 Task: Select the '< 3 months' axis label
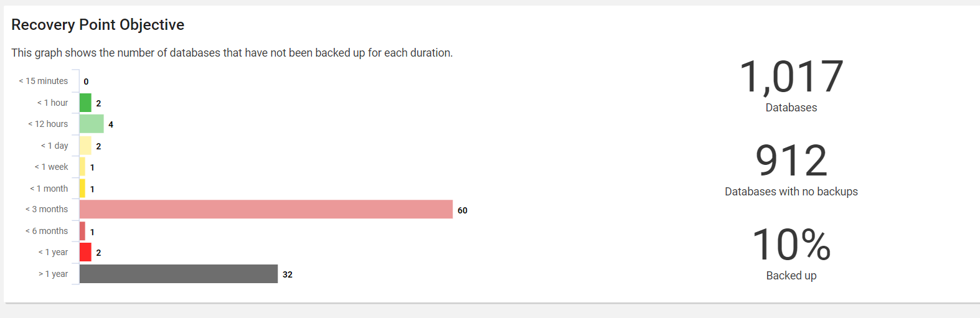47,209
